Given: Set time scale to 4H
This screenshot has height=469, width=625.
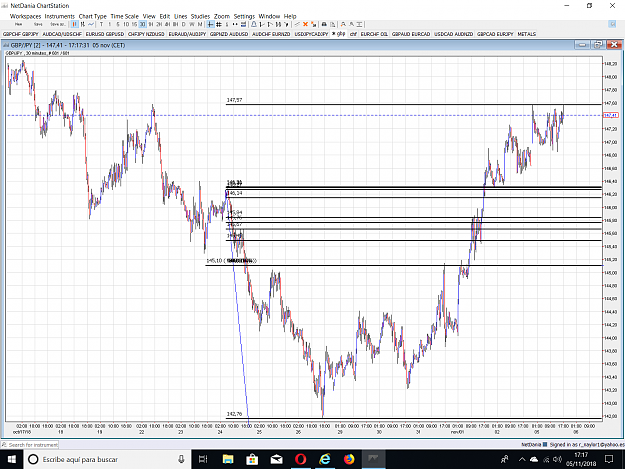Looking at the screenshot, I should tap(167, 24).
